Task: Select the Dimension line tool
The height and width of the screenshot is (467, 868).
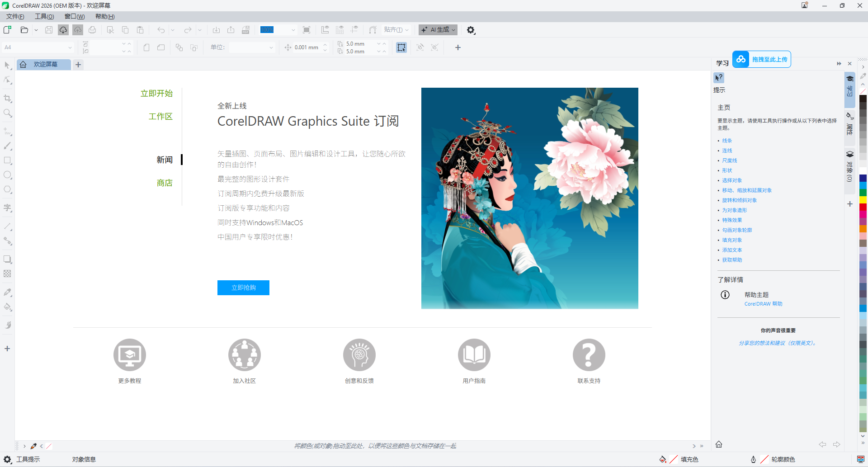Action: click(x=7, y=226)
